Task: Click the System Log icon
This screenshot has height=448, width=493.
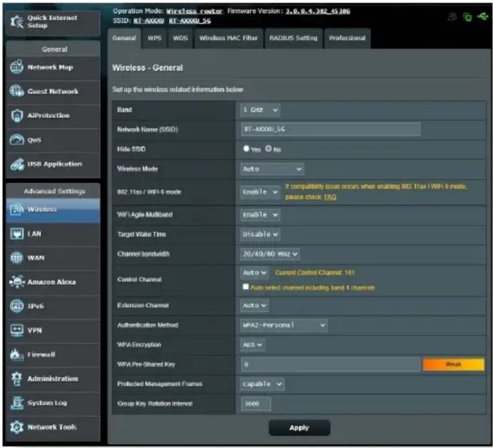Action: pos(17,402)
